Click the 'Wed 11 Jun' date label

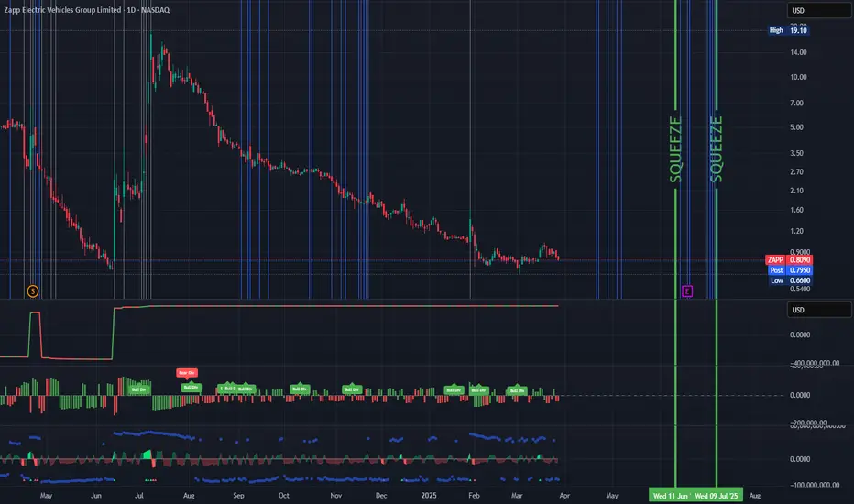coord(671,496)
